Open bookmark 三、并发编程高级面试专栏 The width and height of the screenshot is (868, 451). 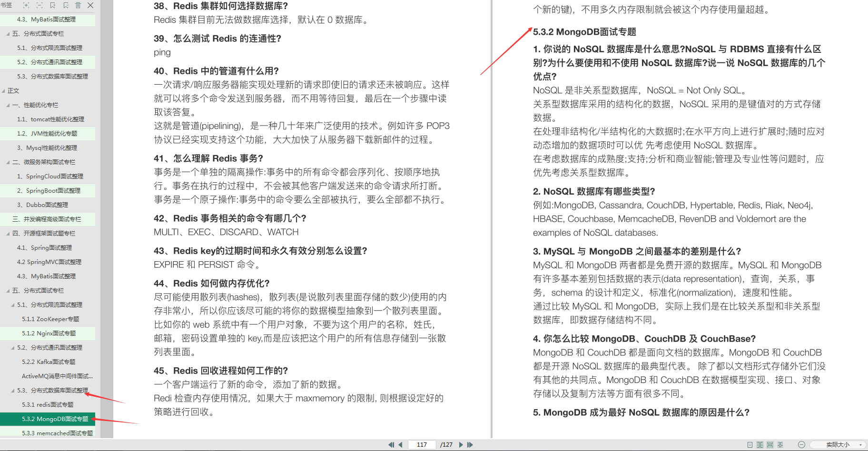[47, 219]
